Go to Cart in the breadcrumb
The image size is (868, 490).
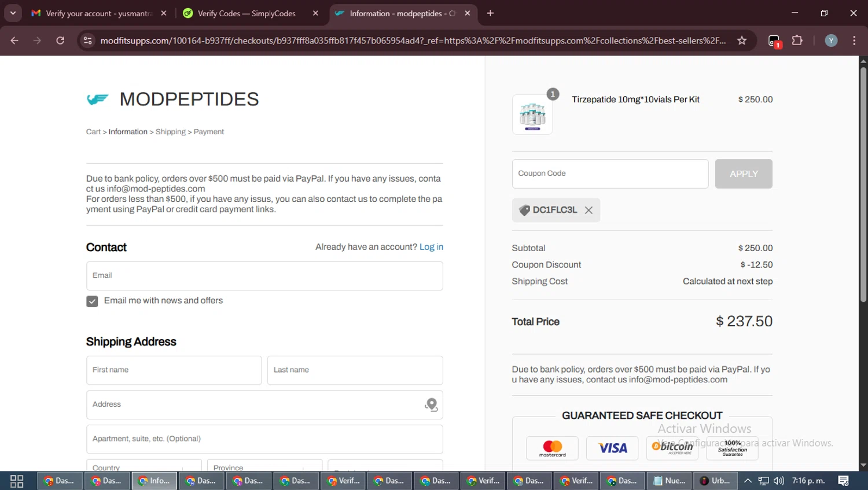click(93, 132)
